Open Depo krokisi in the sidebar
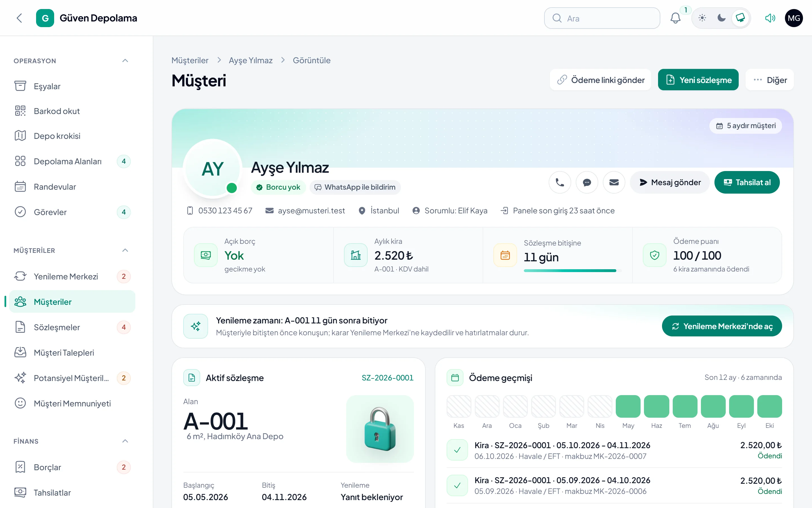 click(x=72, y=136)
